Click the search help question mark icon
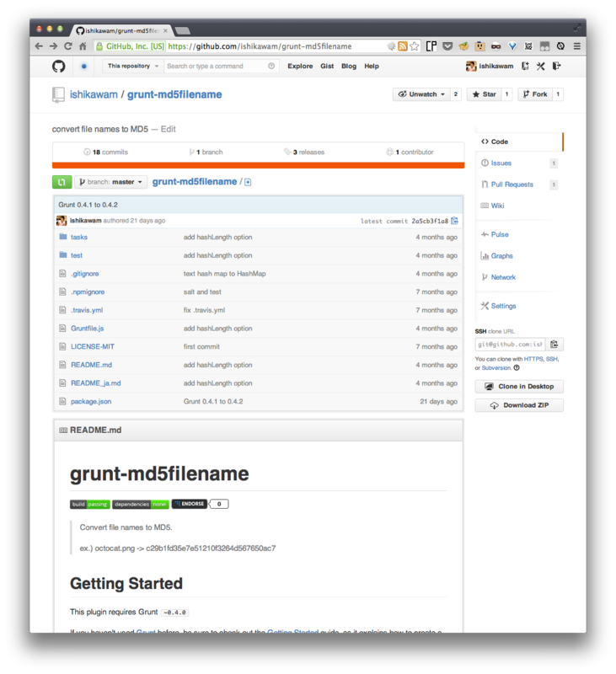 271,67
